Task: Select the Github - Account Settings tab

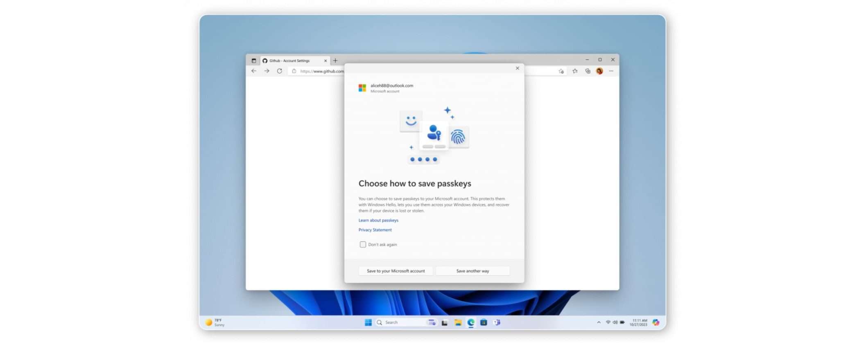Action: tap(295, 61)
